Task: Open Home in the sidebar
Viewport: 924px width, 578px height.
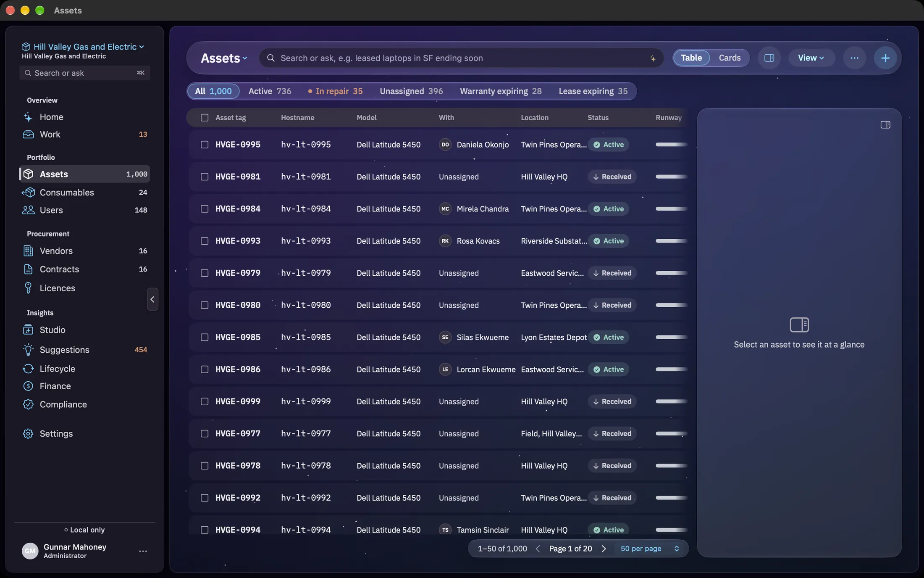Action: [x=84, y=117]
